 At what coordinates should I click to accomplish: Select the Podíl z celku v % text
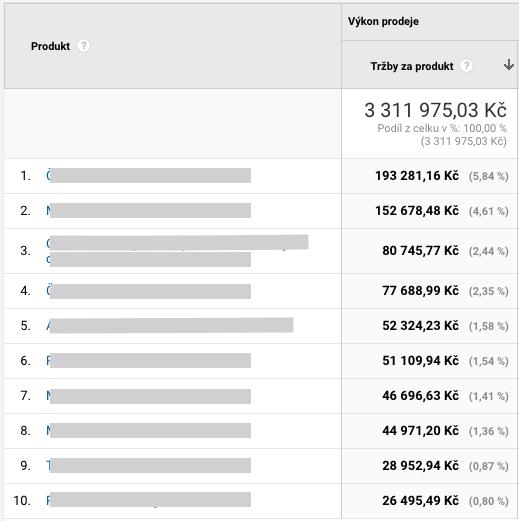pyautogui.click(x=442, y=128)
